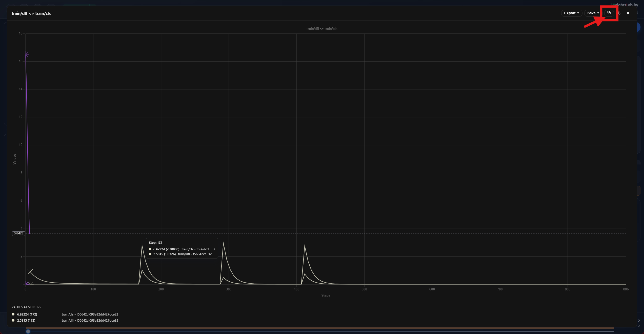Image resolution: width=644 pixels, height=334 pixels.
Task: Toggle train/dfl series dot in values legend
Action: click(x=13, y=320)
